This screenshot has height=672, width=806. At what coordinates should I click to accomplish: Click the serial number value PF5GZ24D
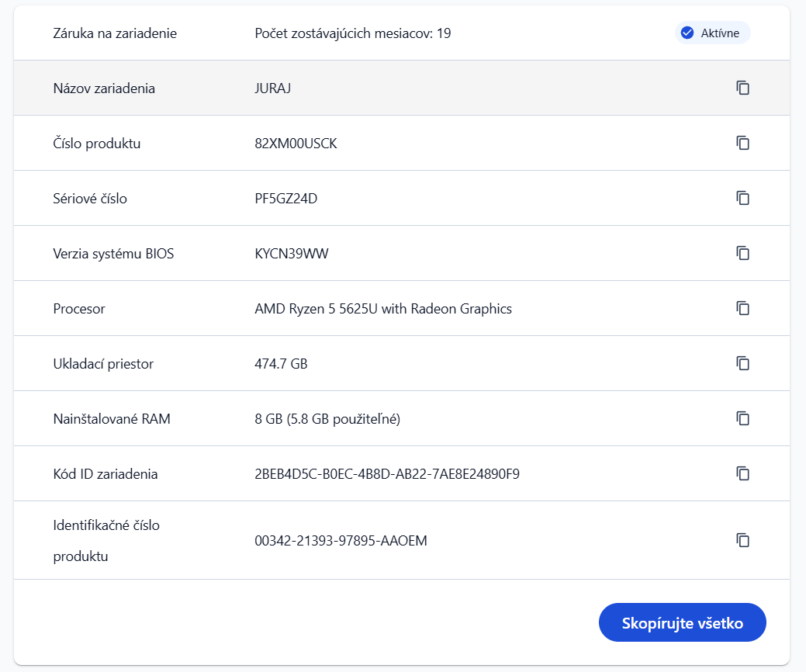click(285, 199)
